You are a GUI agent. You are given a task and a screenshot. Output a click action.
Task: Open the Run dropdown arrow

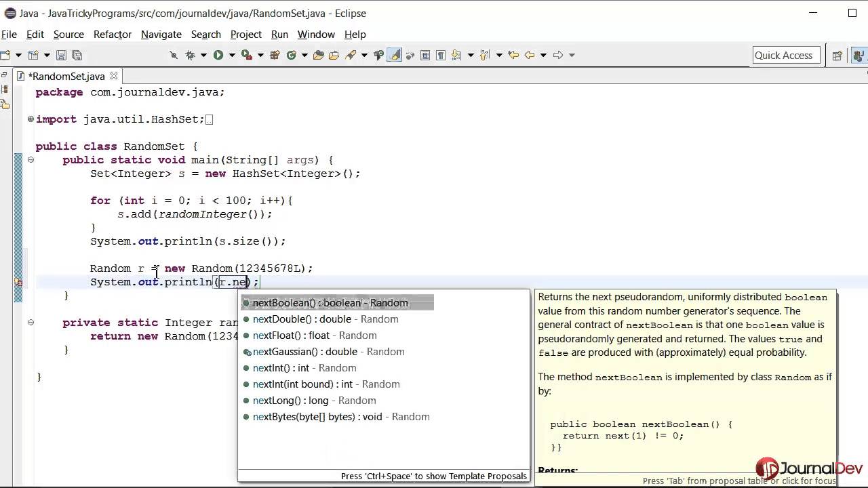[x=233, y=55]
